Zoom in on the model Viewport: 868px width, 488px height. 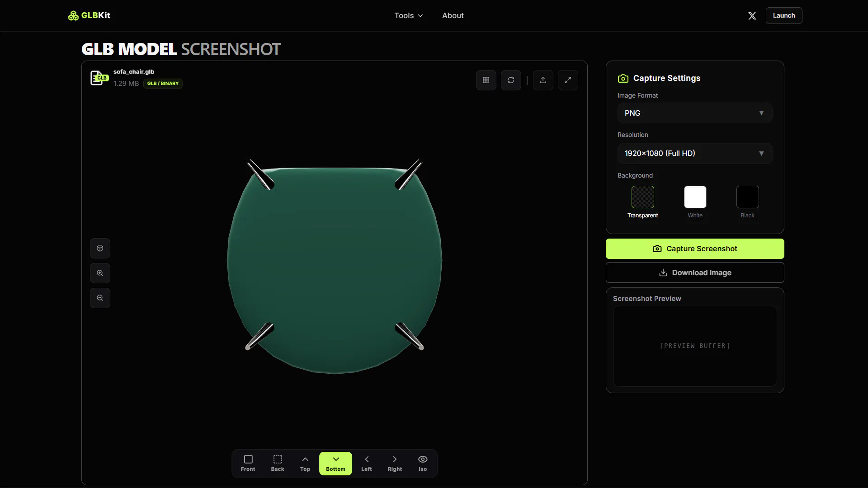100,273
